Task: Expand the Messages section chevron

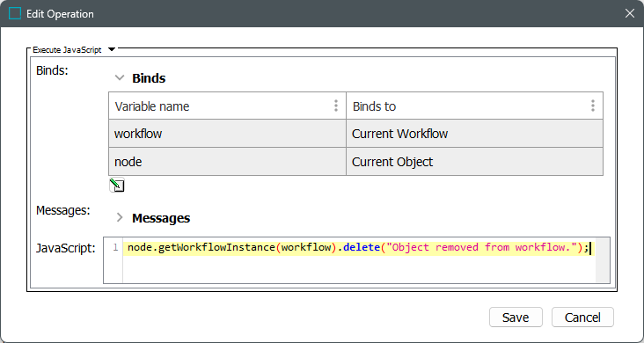Action: (120, 217)
